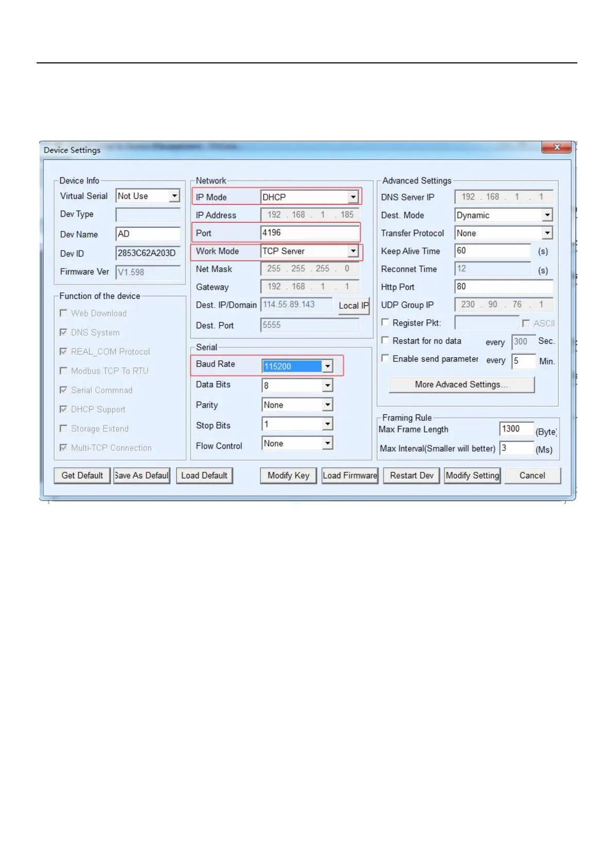
Task: Click the Firmware Ver field
Action: [148, 272]
